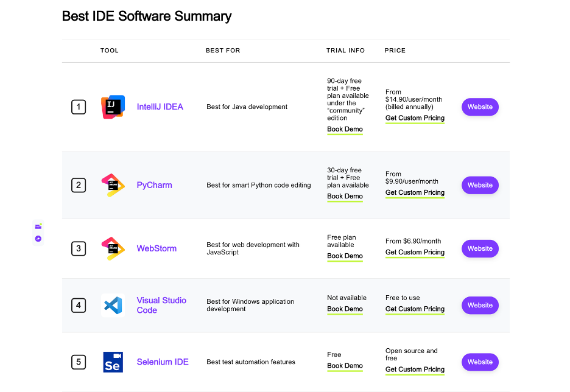Click the envelope icon in left floating widget
The image size is (570, 392).
(38, 226)
